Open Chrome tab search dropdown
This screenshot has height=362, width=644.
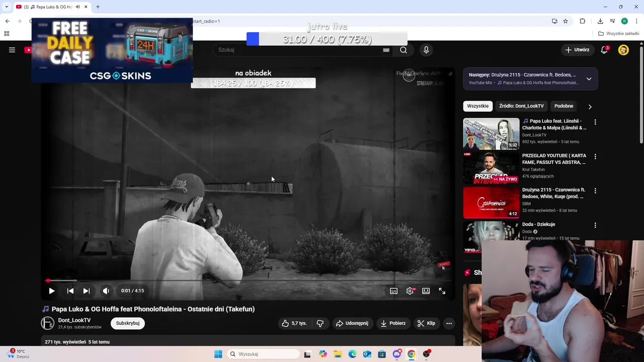pyautogui.click(x=7, y=7)
